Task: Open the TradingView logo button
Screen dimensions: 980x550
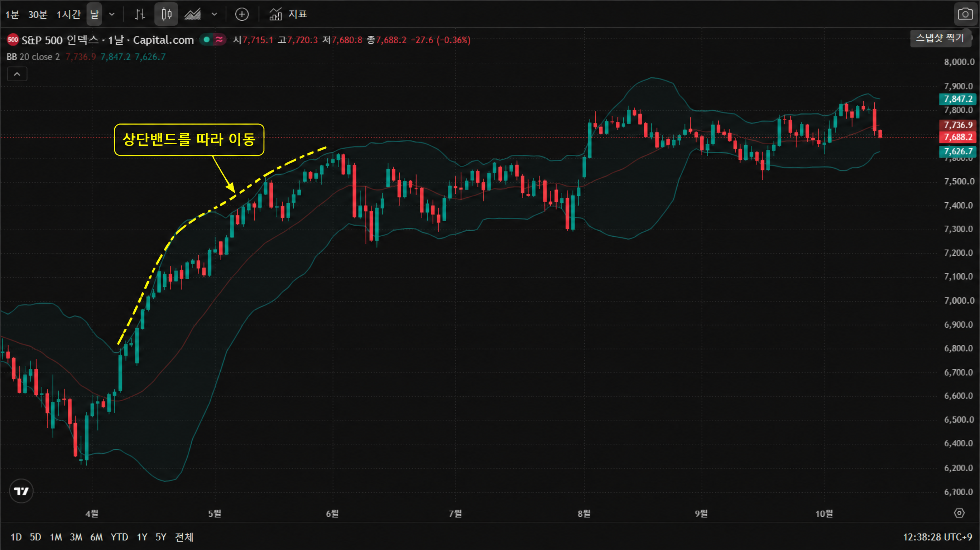Action: (x=21, y=491)
